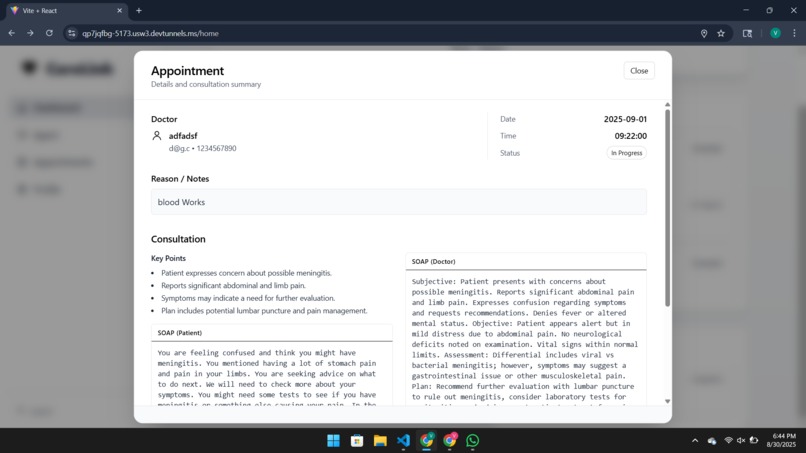Open Visual Studio Code from taskbar
This screenshot has height=453, width=806.
pos(404,441)
